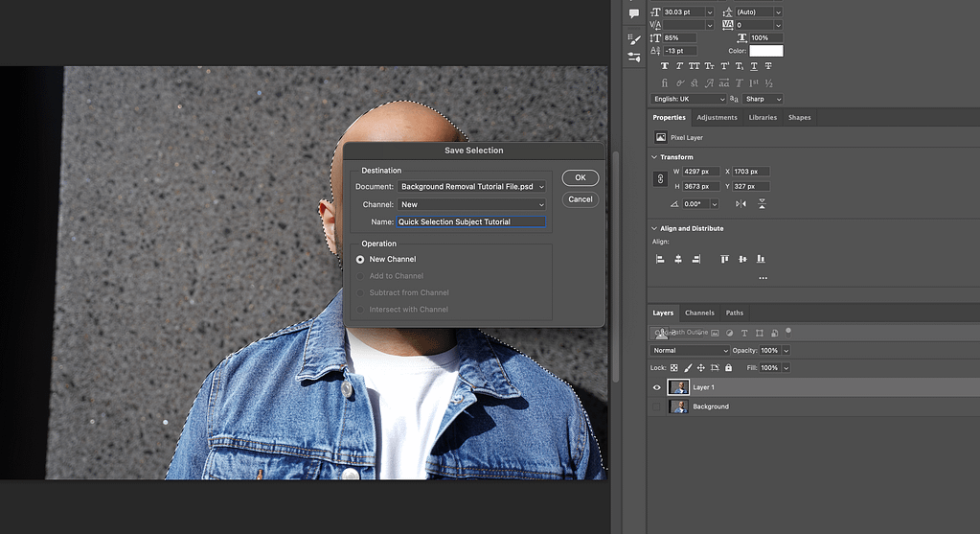Click the lock transparent pixels icon

coord(673,367)
